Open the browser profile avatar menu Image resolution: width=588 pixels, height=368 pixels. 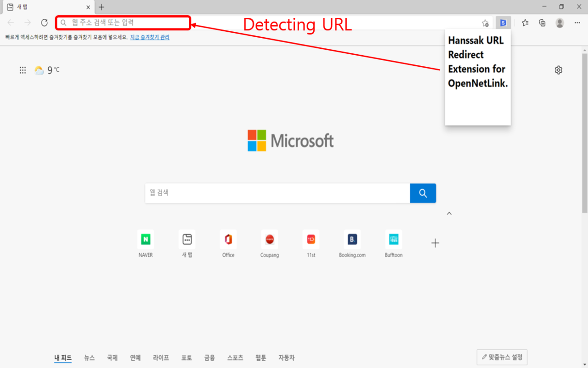pyautogui.click(x=560, y=22)
